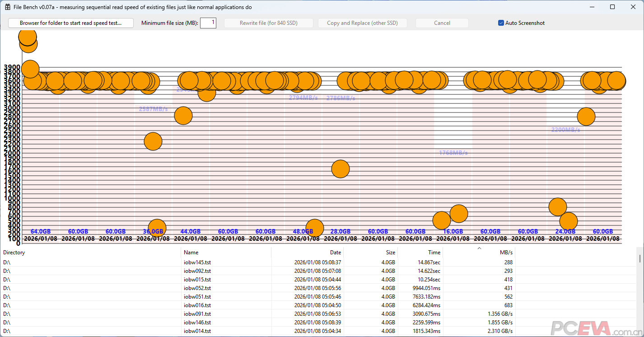The width and height of the screenshot is (644, 337).
Task: Maximize the File Bench window
Action: tap(612, 7)
